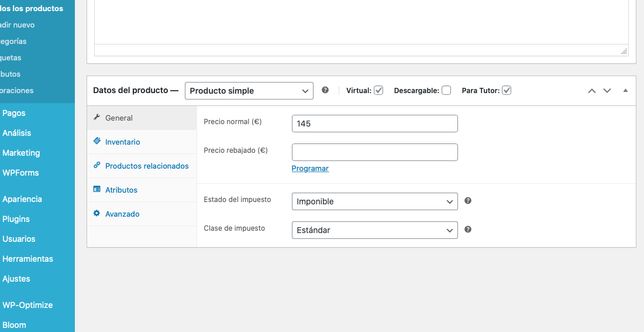Screen dimensions: 644x332
Task: Click the Avanzado gear icon
Action: 97,213
